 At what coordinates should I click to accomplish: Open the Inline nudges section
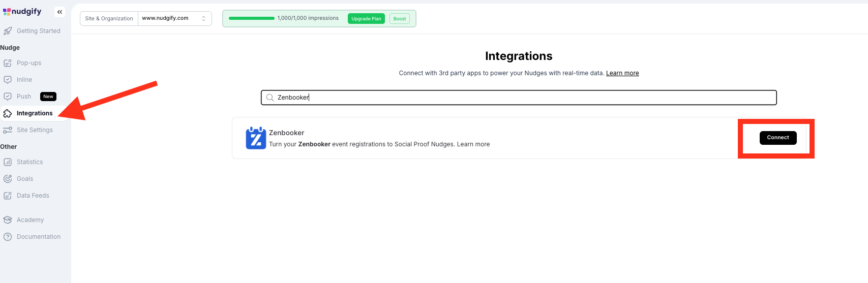coord(24,80)
